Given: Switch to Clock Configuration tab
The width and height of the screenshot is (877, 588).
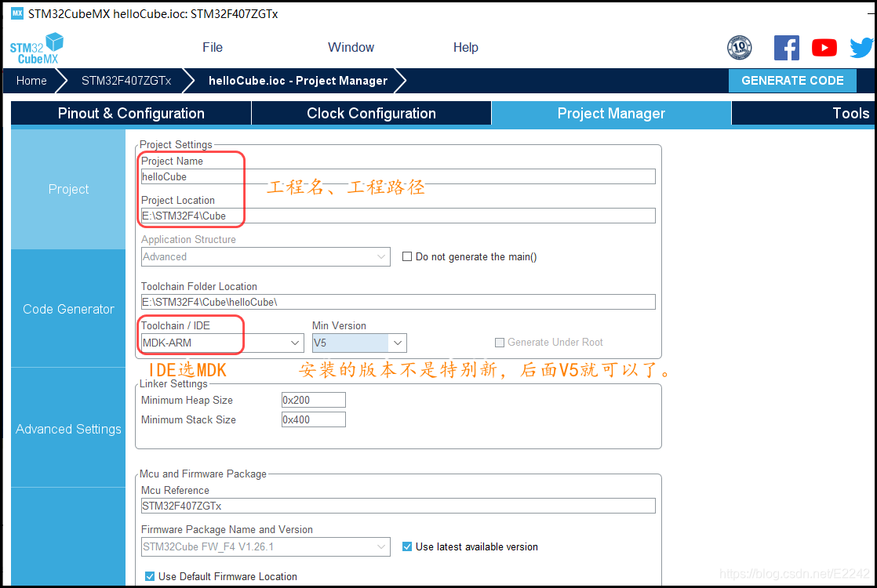Looking at the screenshot, I should pyautogui.click(x=371, y=114).
